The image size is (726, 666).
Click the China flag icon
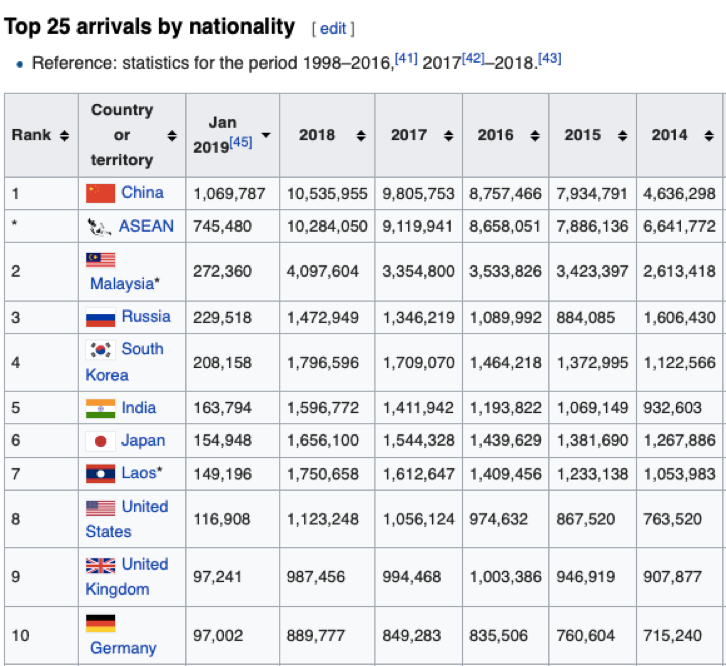100,193
